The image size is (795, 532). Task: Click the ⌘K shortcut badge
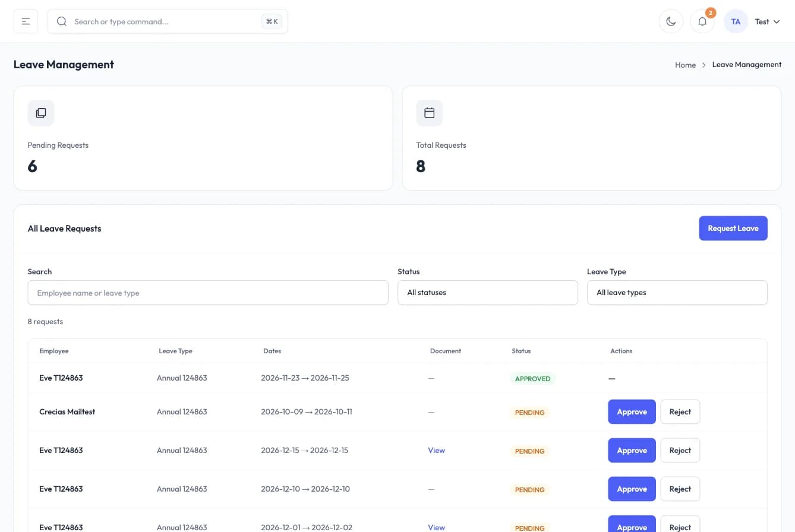[272, 21]
